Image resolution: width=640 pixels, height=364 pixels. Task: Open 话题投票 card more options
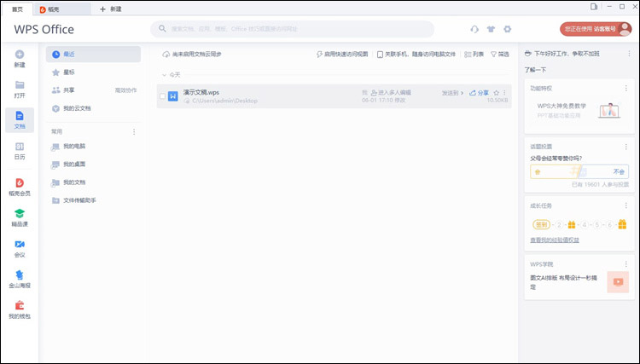[626, 147]
